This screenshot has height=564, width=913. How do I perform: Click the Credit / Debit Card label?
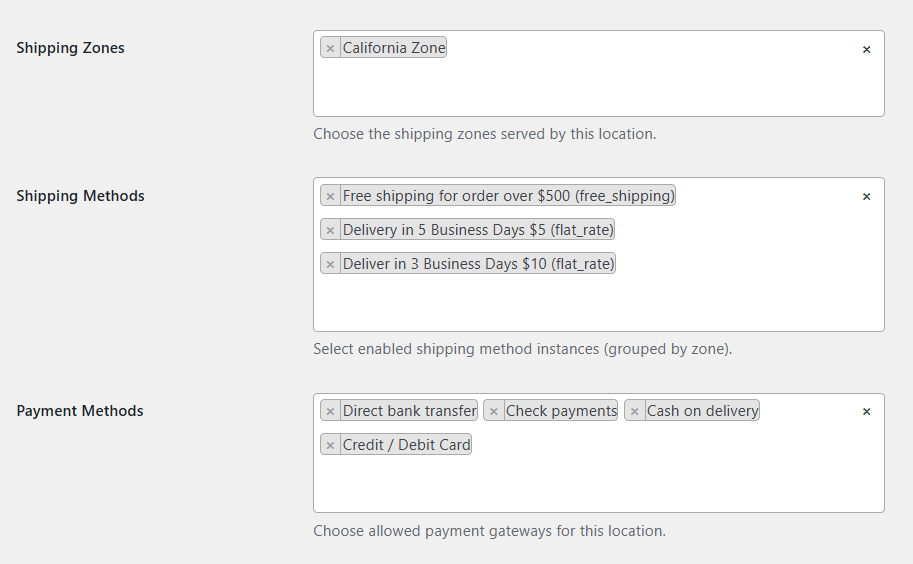406,445
